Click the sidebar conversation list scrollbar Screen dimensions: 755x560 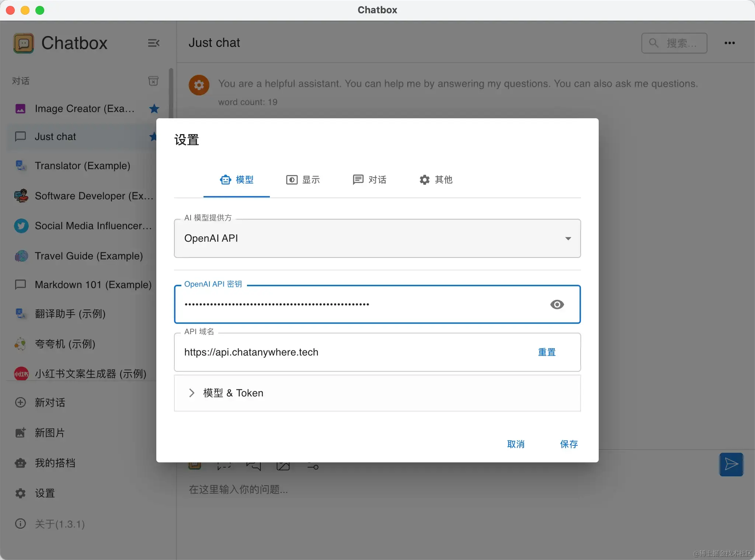pyautogui.click(x=171, y=93)
